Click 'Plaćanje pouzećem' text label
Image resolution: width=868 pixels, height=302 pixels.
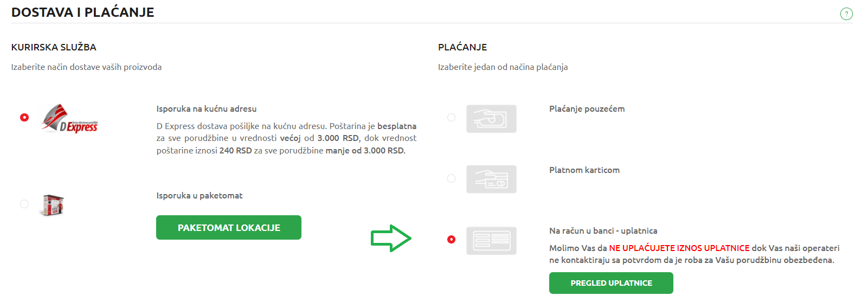[x=587, y=109]
